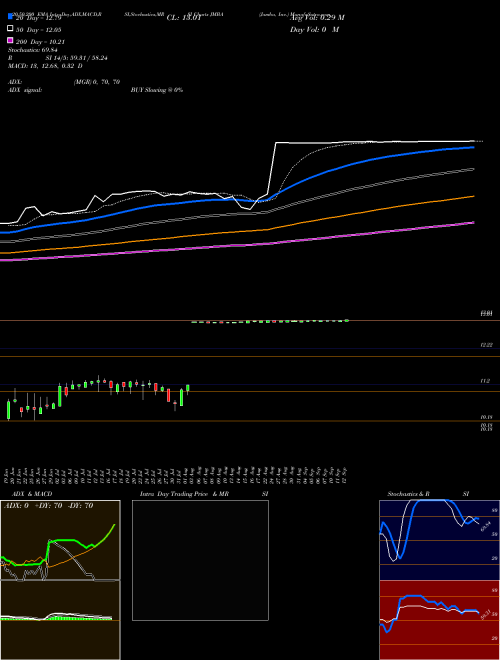Click the 'BUY Slowing @ 0%' signal text
Viewport: 500px width, 660px height.
157,90
